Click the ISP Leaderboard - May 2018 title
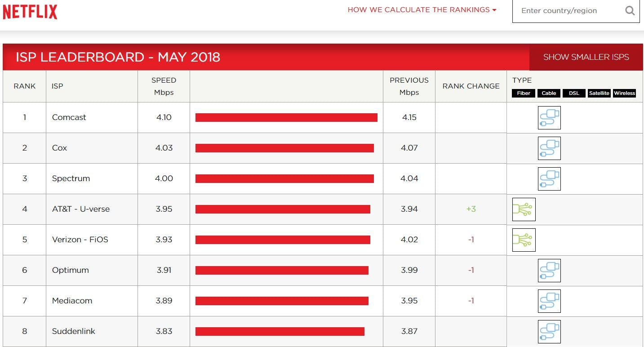 [118, 57]
